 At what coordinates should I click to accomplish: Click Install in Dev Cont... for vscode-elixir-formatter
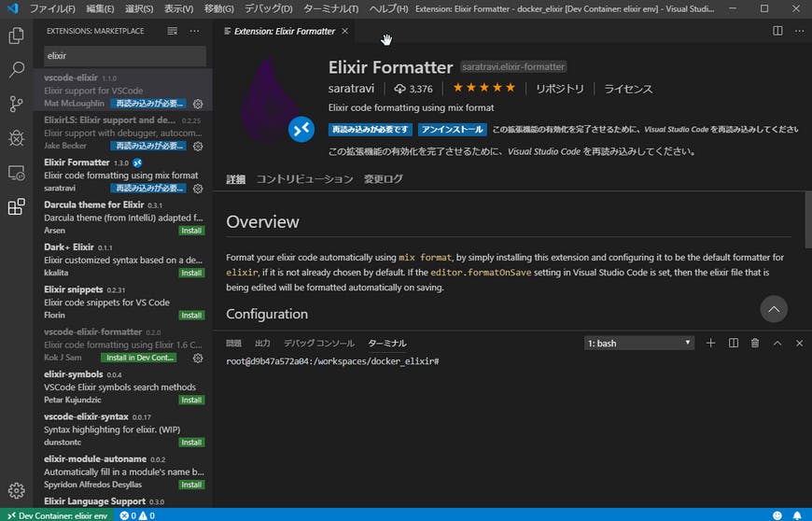click(x=140, y=358)
